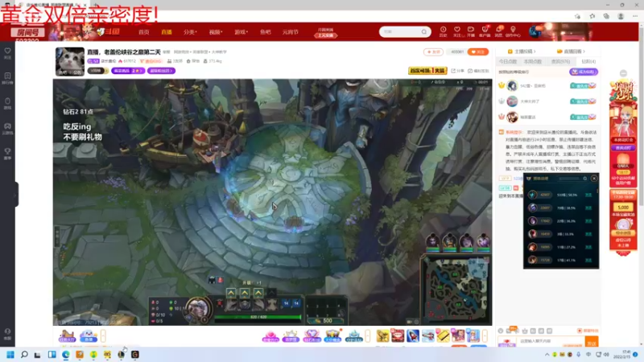This screenshot has width=644, height=362.
Task: Open the pink heart fan-badge icon below video
Action: (270, 335)
